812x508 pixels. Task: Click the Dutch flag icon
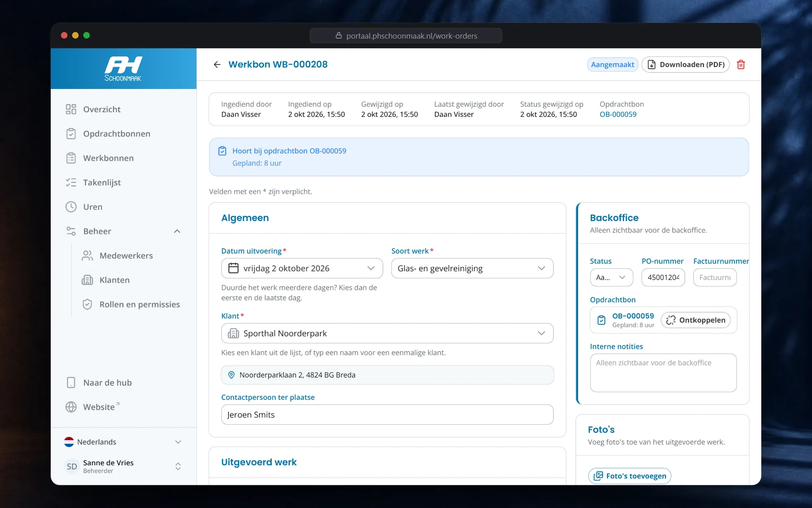(69, 442)
